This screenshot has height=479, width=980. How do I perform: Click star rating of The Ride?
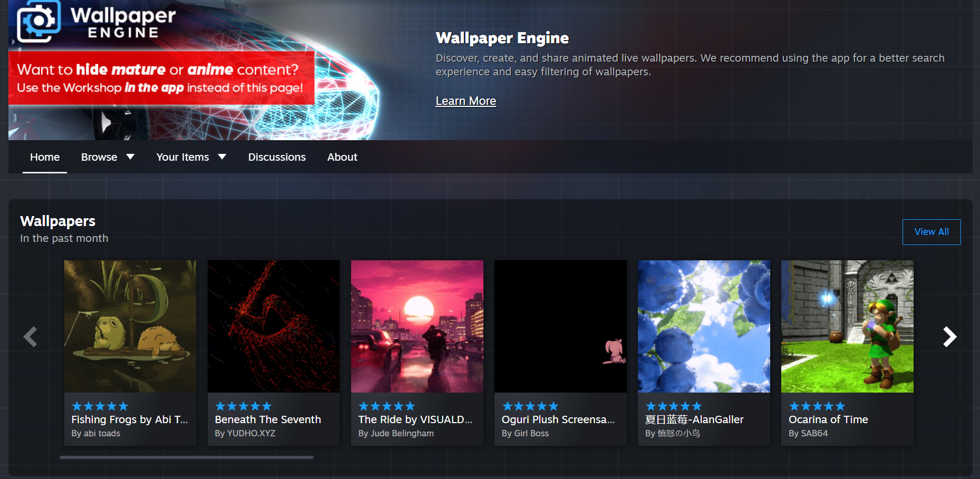(387, 406)
